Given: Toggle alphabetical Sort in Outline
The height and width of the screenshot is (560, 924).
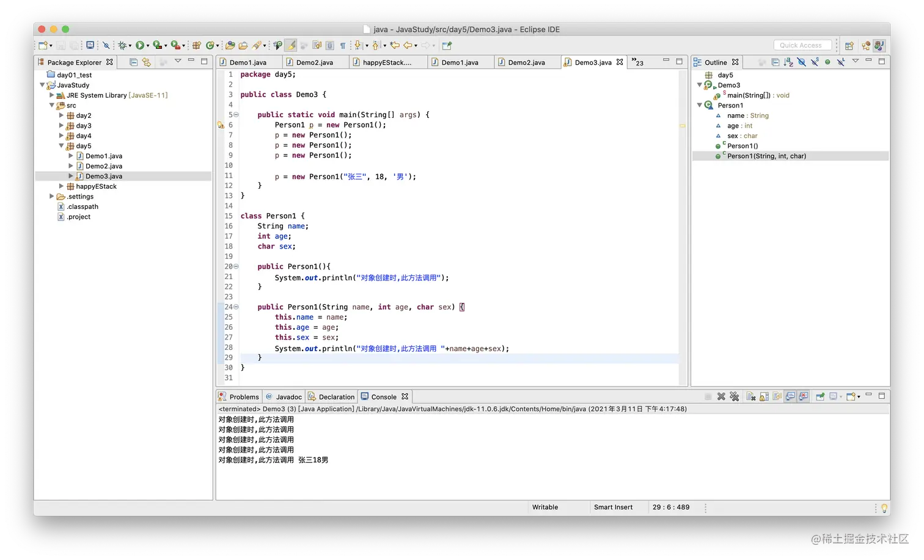Looking at the screenshot, I should point(788,62).
